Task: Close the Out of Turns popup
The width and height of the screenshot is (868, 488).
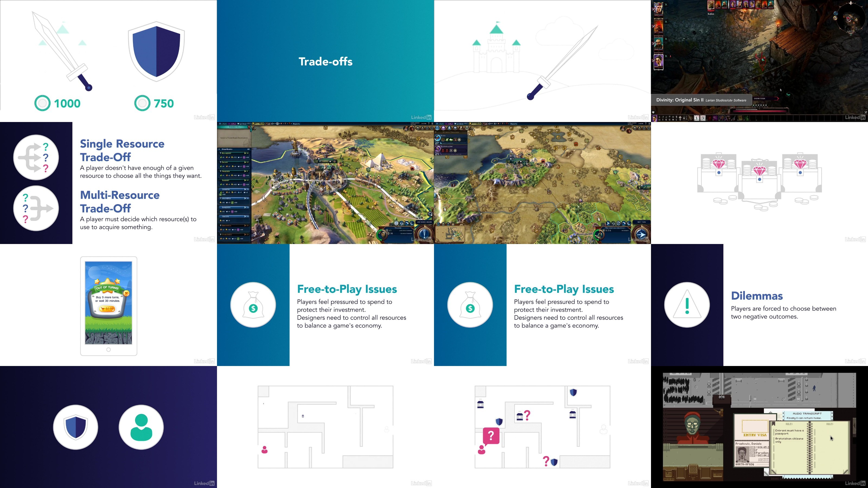Action: pos(126,293)
